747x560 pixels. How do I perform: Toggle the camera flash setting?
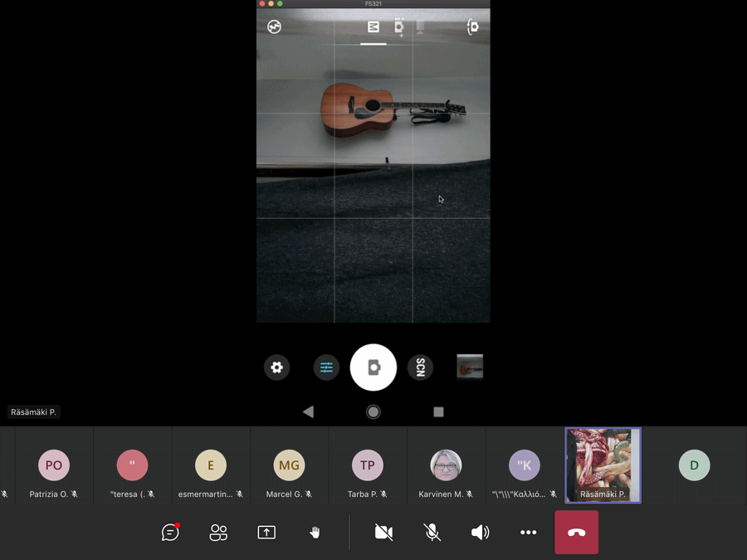(274, 27)
